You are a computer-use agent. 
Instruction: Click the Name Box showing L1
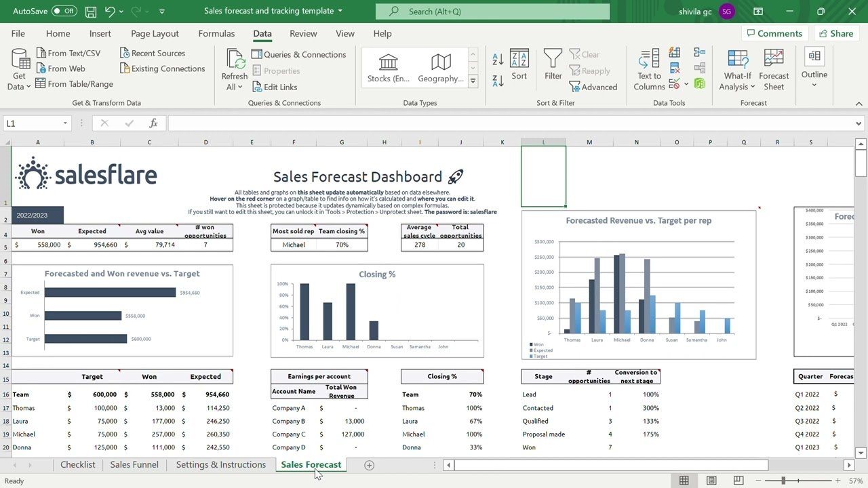click(37, 123)
